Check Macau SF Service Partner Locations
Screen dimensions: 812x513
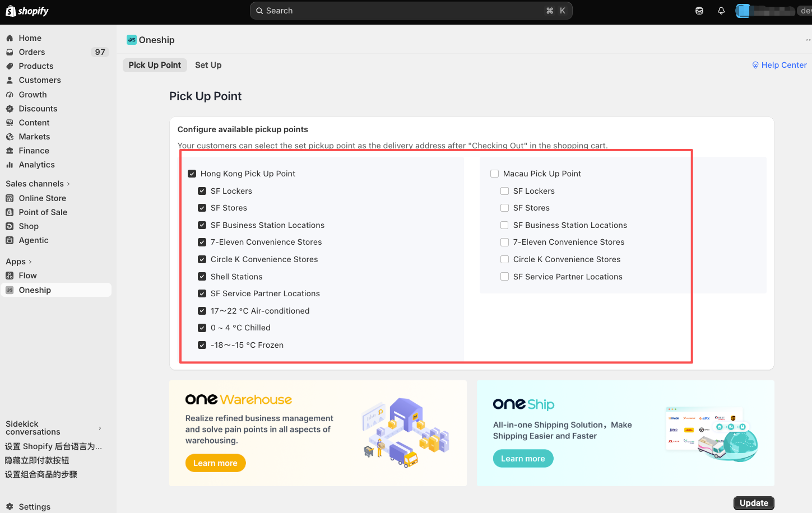pos(504,277)
